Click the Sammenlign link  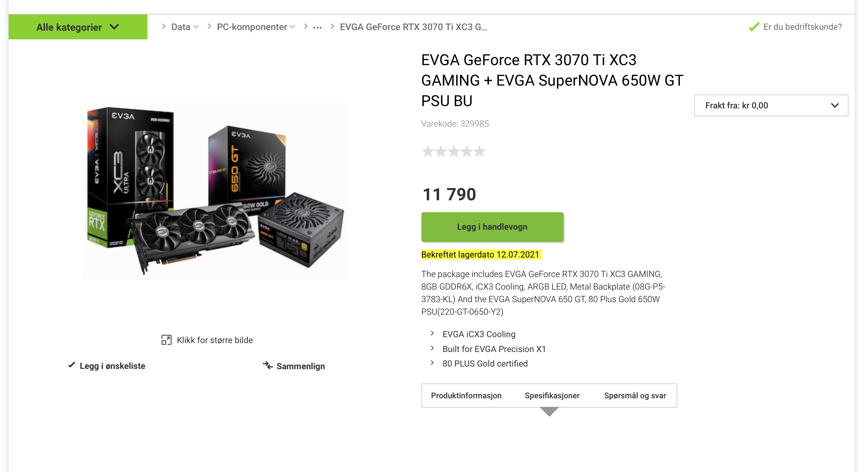[300, 366]
